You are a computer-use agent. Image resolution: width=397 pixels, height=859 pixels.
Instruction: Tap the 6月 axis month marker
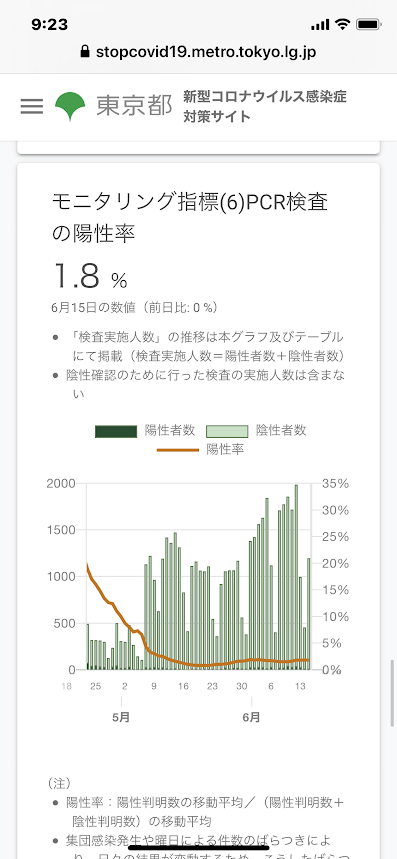251,717
